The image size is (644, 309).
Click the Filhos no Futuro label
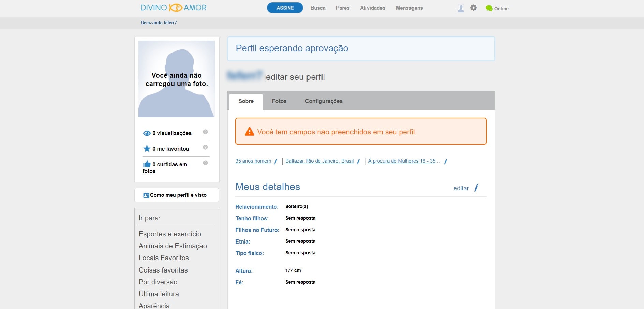click(257, 230)
